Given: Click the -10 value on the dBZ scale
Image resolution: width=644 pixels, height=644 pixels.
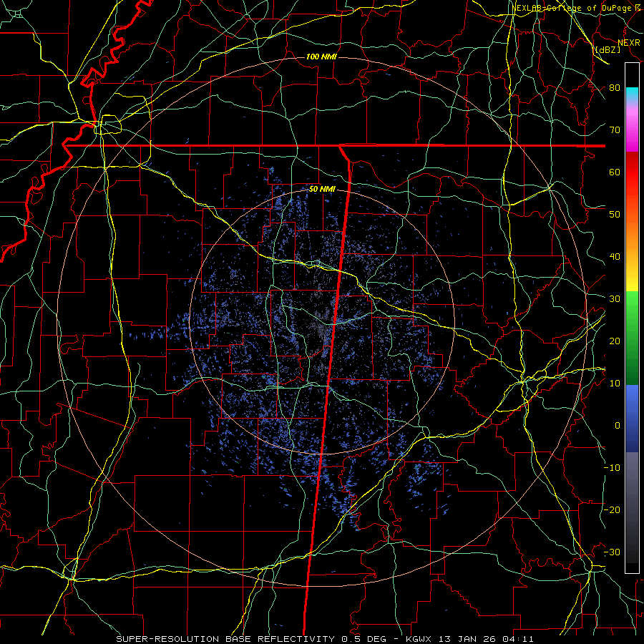Looking at the screenshot, I should pyautogui.click(x=612, y=468).
